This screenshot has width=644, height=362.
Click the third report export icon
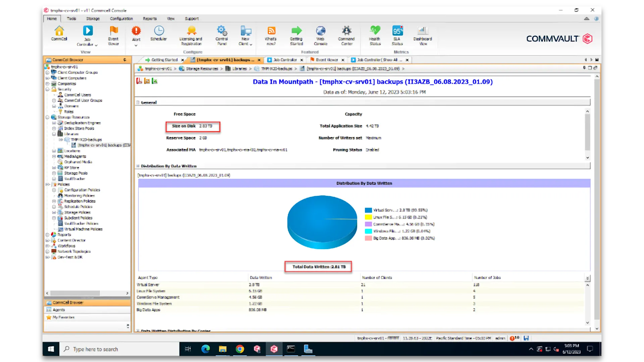pyautogui.click(x=155, y=81)
